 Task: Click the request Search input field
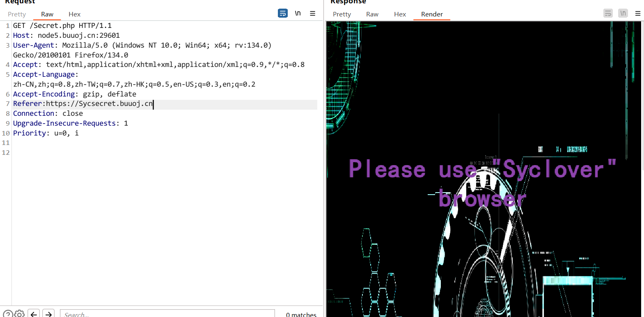tap(167, 314)
